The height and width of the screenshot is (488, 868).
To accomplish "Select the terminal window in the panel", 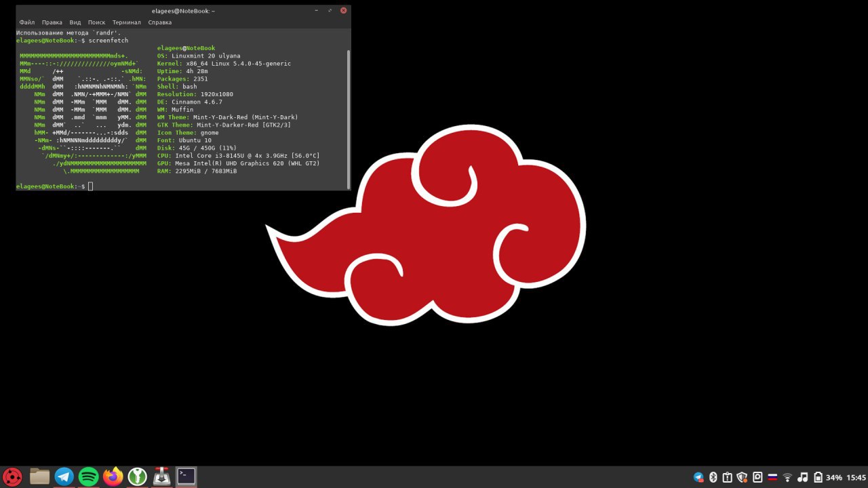I will point(186,476).
